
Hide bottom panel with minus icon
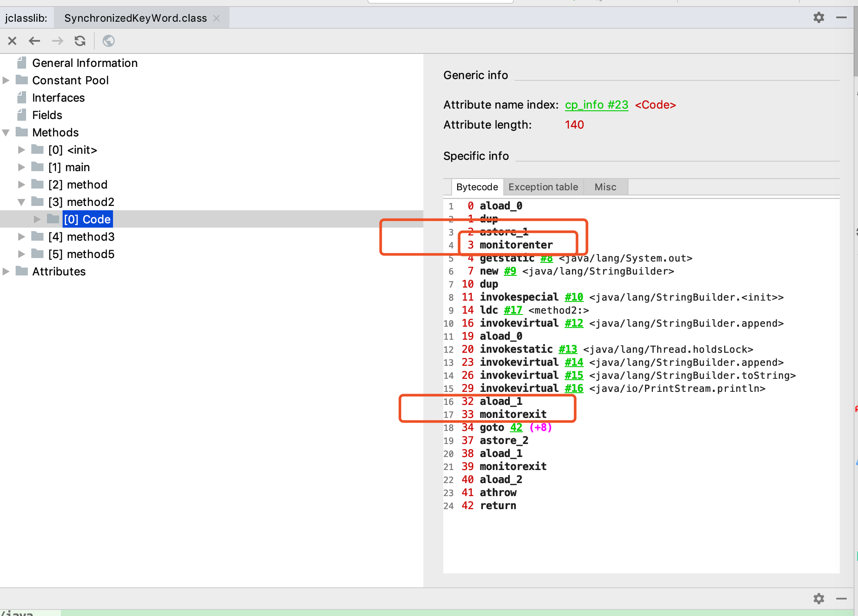(x=841, y=599)
